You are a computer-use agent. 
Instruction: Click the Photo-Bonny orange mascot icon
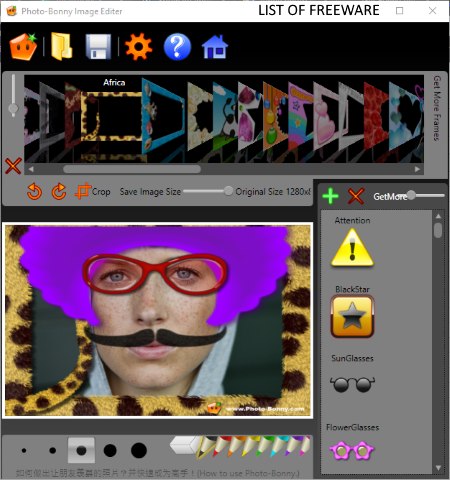[x=23, y=47]
